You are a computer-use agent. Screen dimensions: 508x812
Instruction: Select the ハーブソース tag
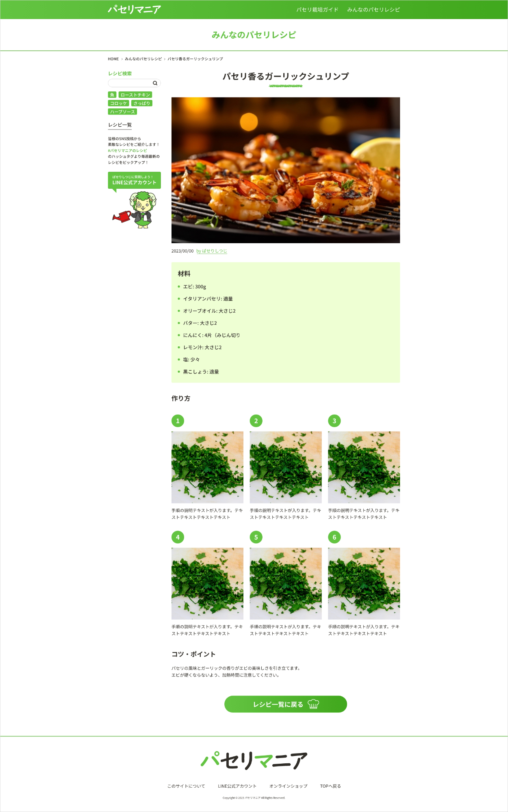coord(122,112)
